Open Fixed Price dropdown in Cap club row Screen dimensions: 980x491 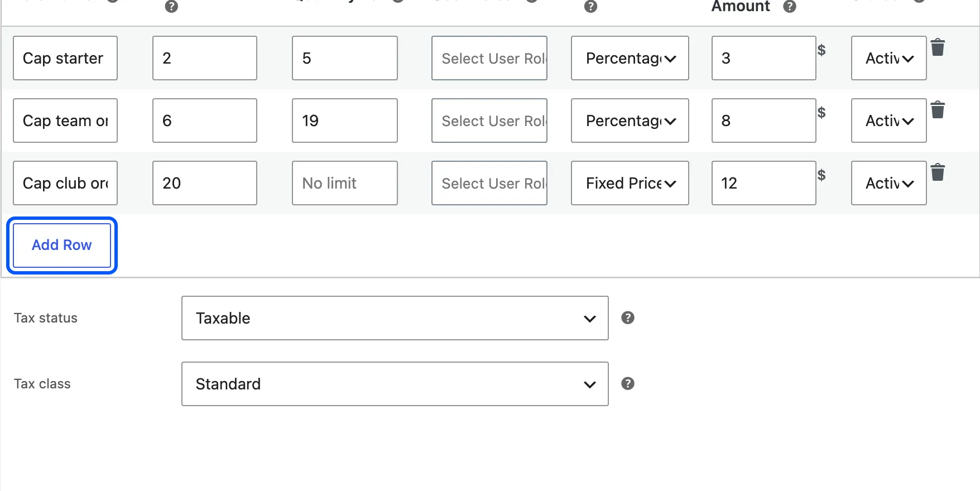[630, 183]
